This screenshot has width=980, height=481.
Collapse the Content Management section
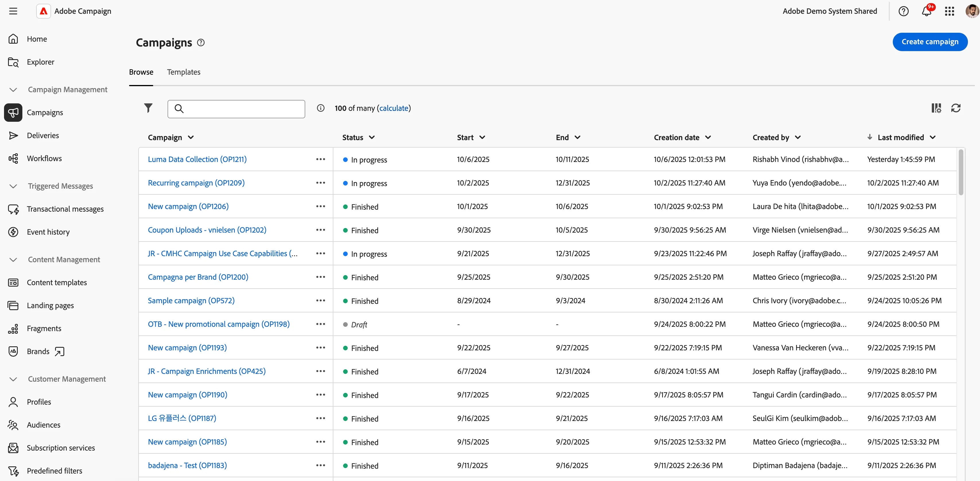13,260
